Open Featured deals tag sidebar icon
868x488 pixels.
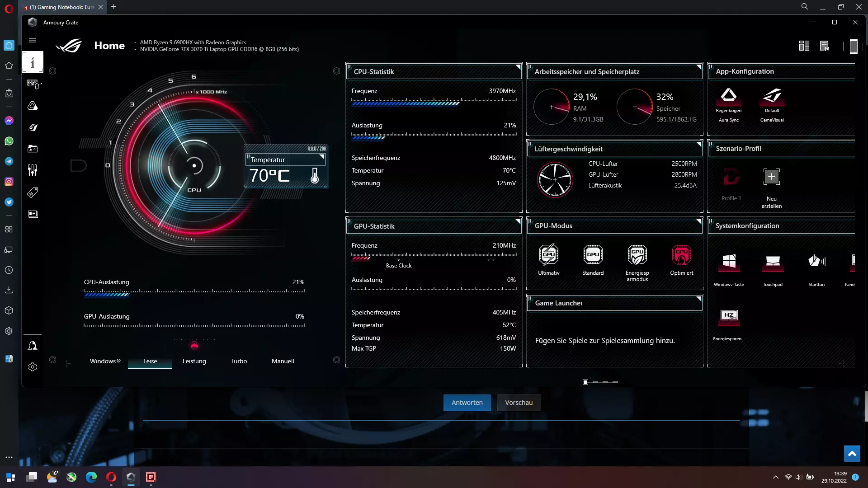click(x=33, y=192)
